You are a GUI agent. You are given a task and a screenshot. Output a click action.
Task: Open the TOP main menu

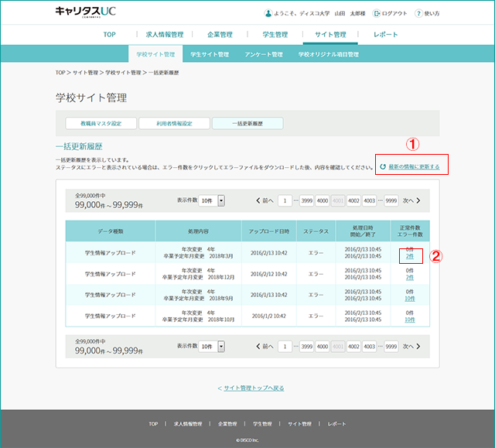pos(109,34)
